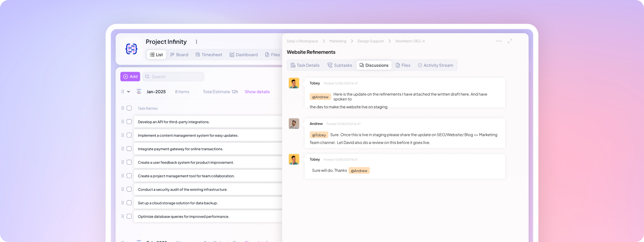This screenshot has height=242, width=644.
Task: Open the Activity Stream tab
Action: (435, 65)
